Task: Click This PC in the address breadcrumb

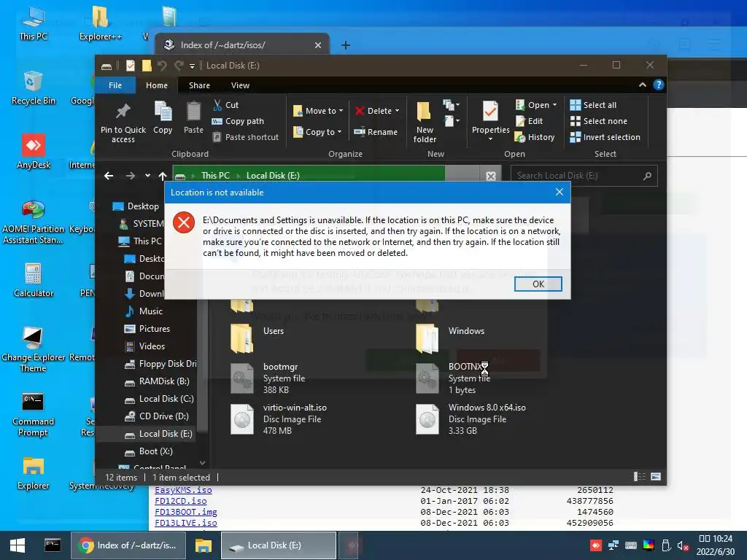Action: tap(215, 176)
